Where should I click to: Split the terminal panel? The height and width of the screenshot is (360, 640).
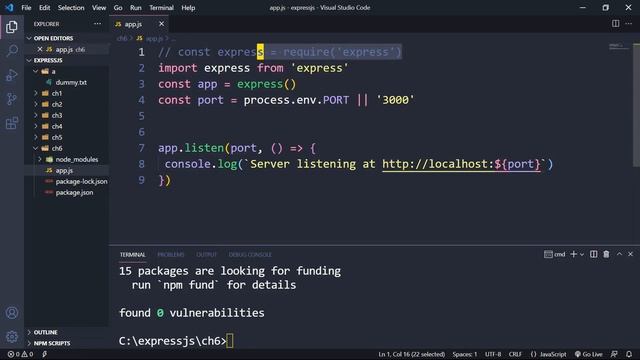(x=593, y=254)
